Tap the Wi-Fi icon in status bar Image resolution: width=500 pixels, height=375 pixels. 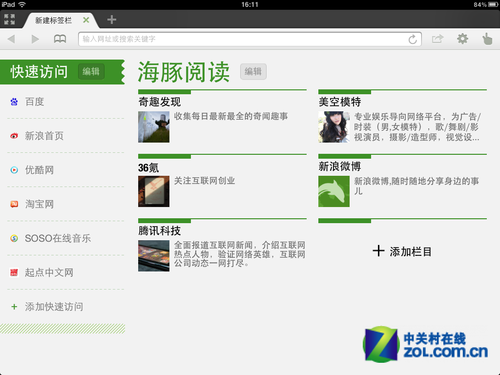(x=22, y=4)
